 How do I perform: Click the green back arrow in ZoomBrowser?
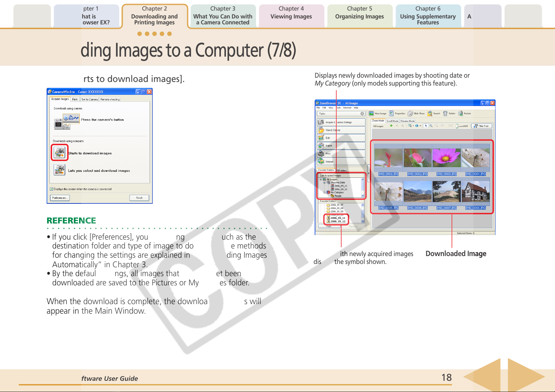[391, 126]
